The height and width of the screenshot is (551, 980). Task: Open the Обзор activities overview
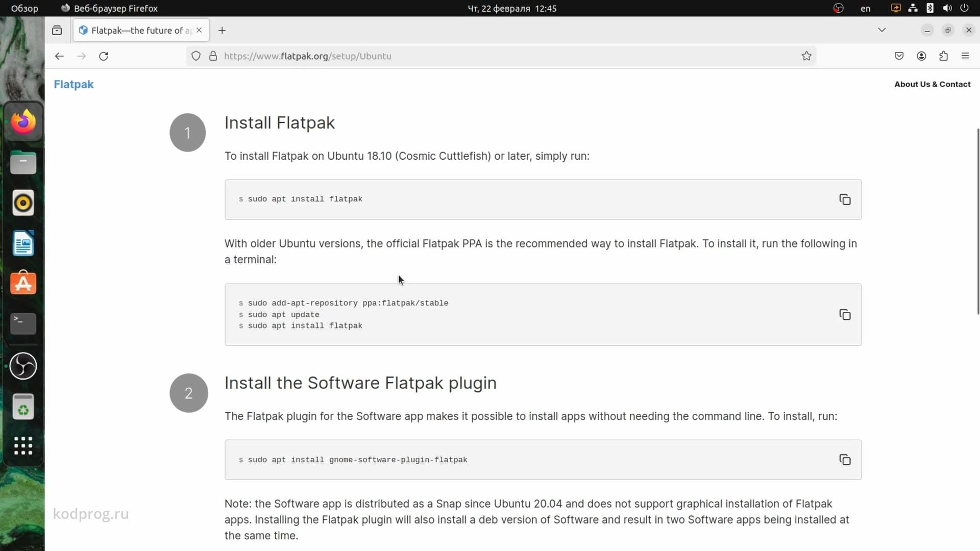point(24,8)
